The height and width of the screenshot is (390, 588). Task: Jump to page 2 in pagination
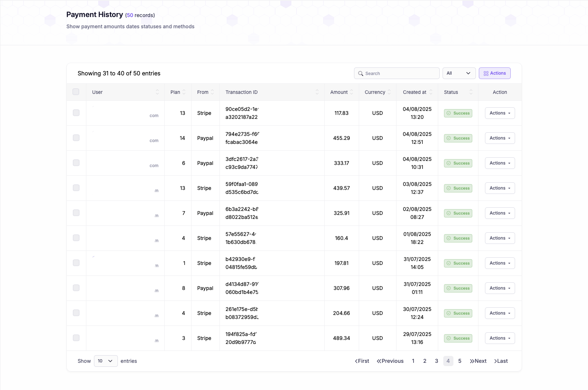pos(424,361)
